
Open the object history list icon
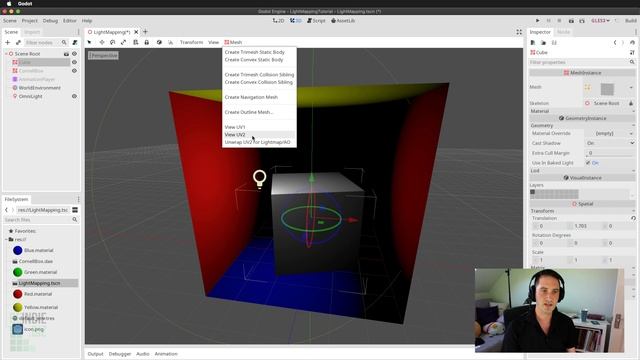632,42
